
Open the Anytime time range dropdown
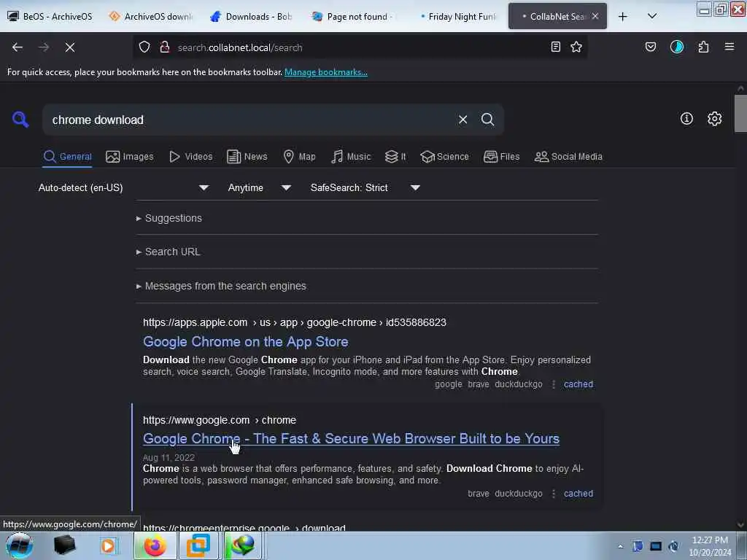(259, 187)
